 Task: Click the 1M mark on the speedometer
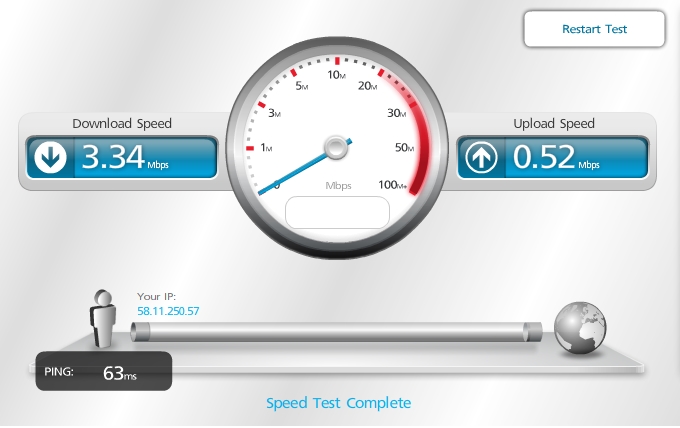(266, 148)
